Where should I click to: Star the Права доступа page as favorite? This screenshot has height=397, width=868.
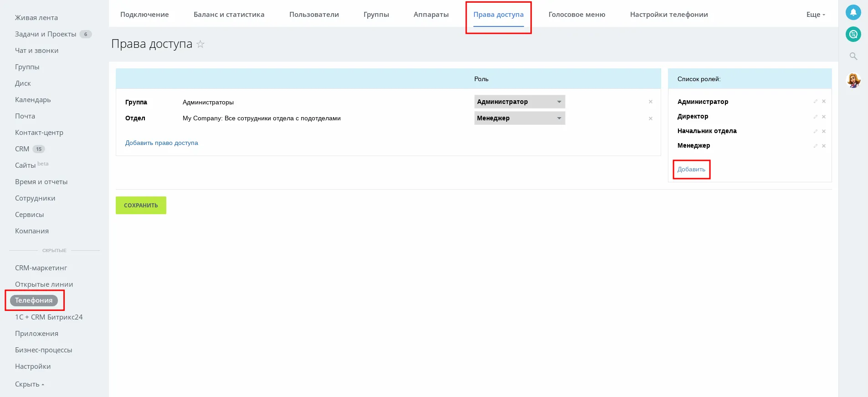200,44
